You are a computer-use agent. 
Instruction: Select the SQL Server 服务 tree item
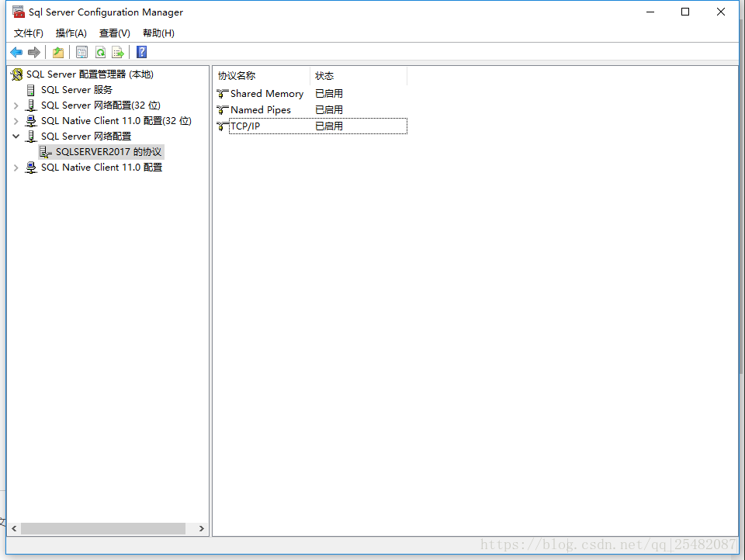click(x=77, y=90)
